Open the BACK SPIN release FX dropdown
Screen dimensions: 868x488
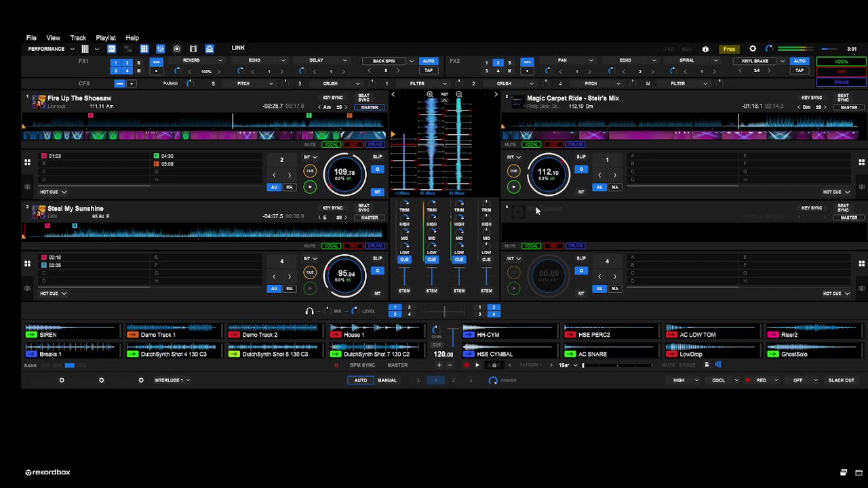(x=411, y=61)
